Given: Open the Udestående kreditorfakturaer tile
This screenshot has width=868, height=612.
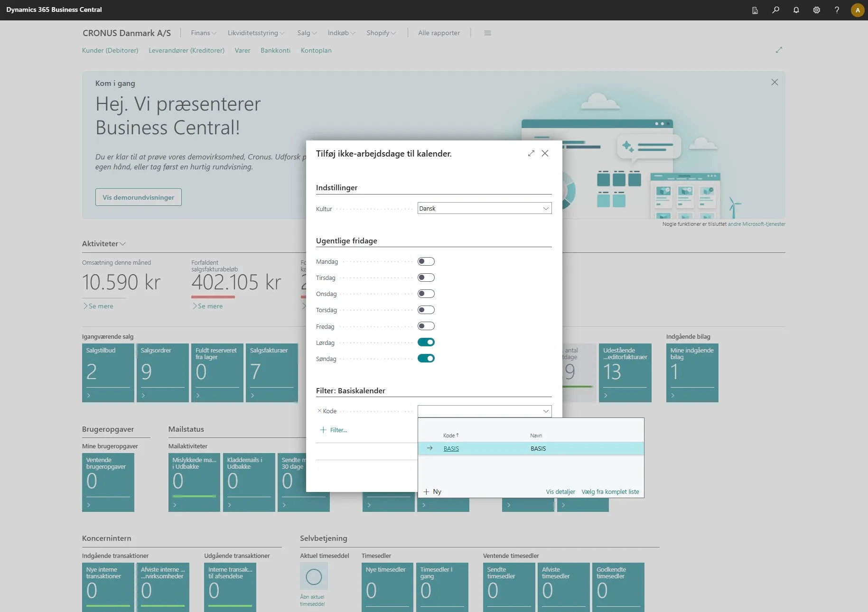Looking at the screenshot, I should pyautogui.click(x=625, y=373).
